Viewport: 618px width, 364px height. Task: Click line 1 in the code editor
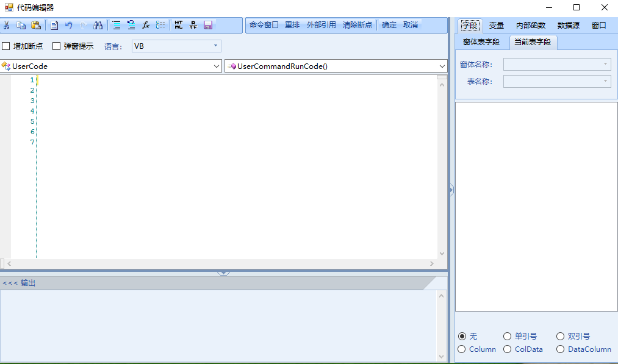pyautogui.click(x=237, y=80)
